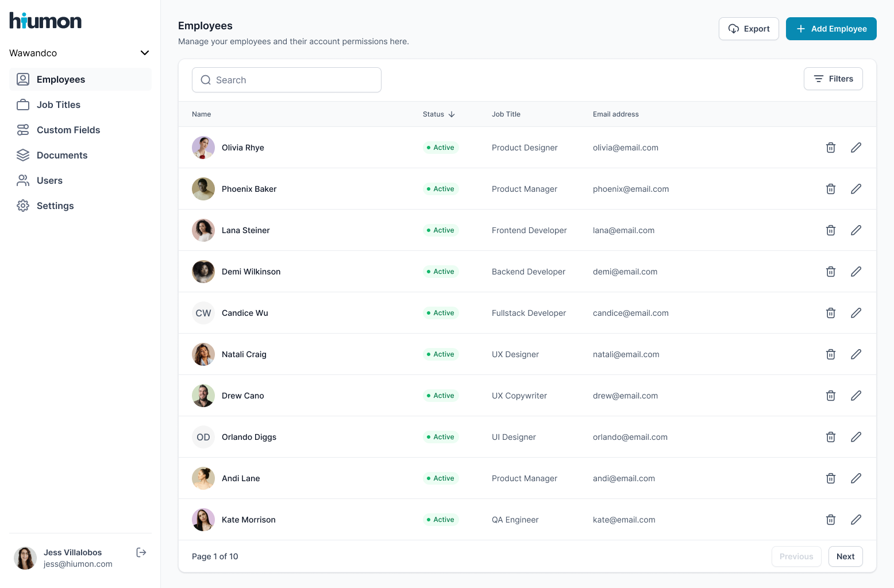Select the Employees icon in sidebar
Screen dimensions: 894x588
[23, 79]
